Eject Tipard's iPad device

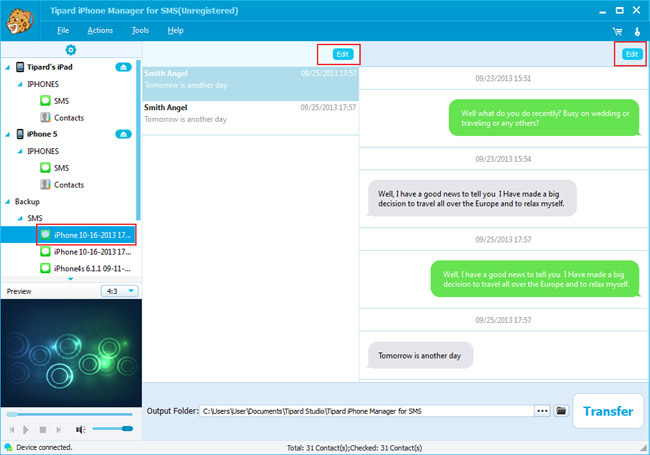123,67
